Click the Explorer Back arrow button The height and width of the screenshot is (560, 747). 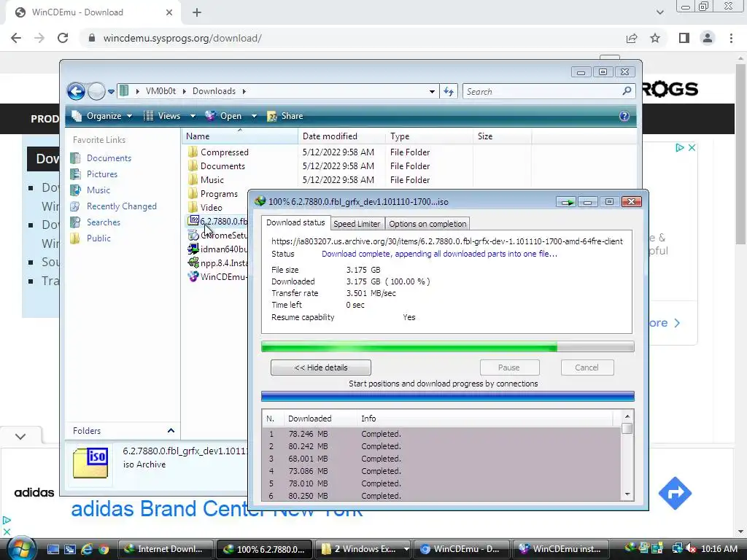click(x=76, y=91)
